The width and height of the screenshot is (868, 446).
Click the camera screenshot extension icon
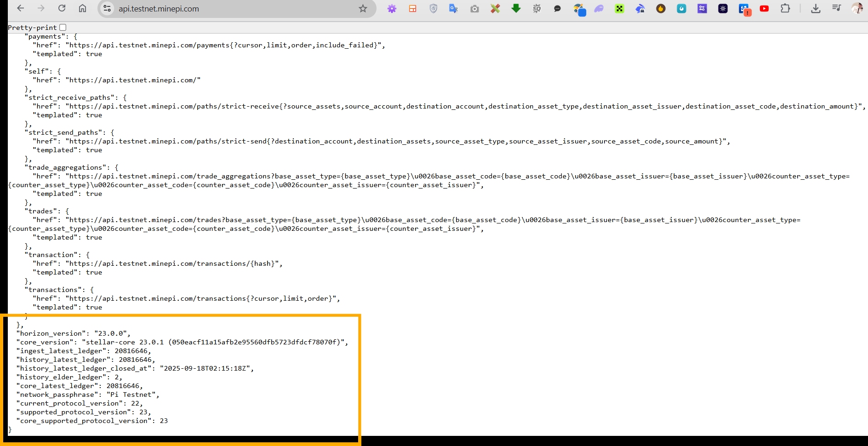474,9
